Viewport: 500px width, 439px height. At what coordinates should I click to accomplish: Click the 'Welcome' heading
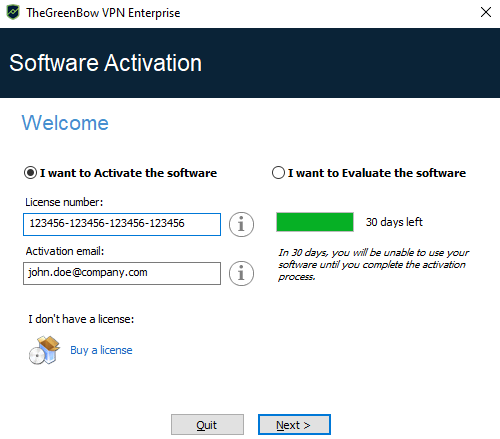tap(65, 123)
